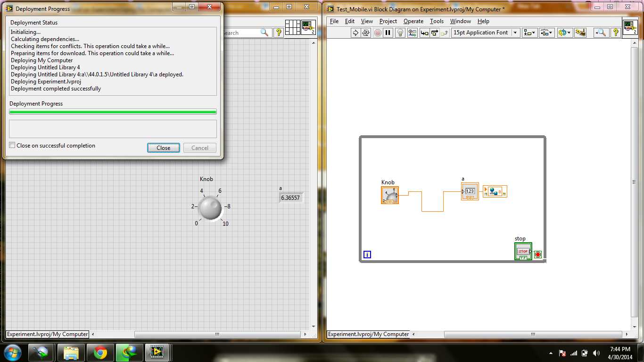
Task: Click the green deployment progress bar
Action: (x=113, y=112)
